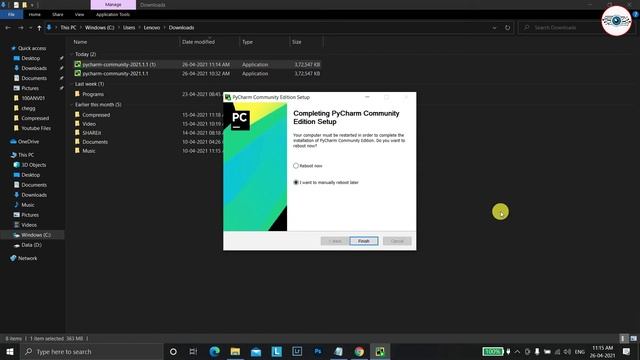Select the Manage contextual tab
The image size is (640, 360).
pyautogui.click(x=113, y=4)
